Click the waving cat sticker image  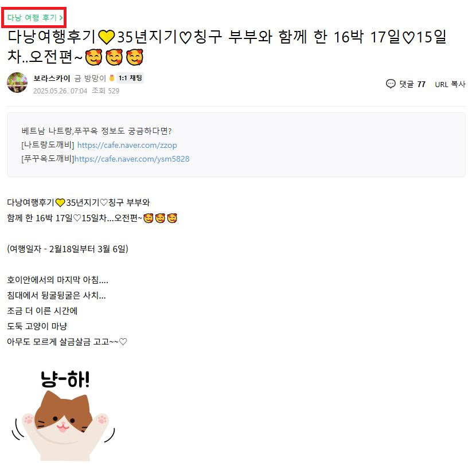[x=64, y=425]
